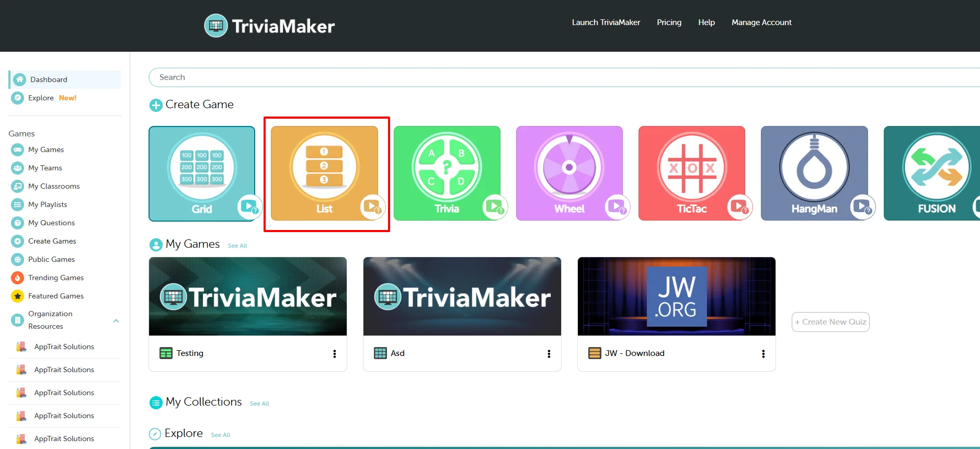Open My Teams text link
Image resolution: width=980 pixels, height=449 pixels.
point(45,168)
